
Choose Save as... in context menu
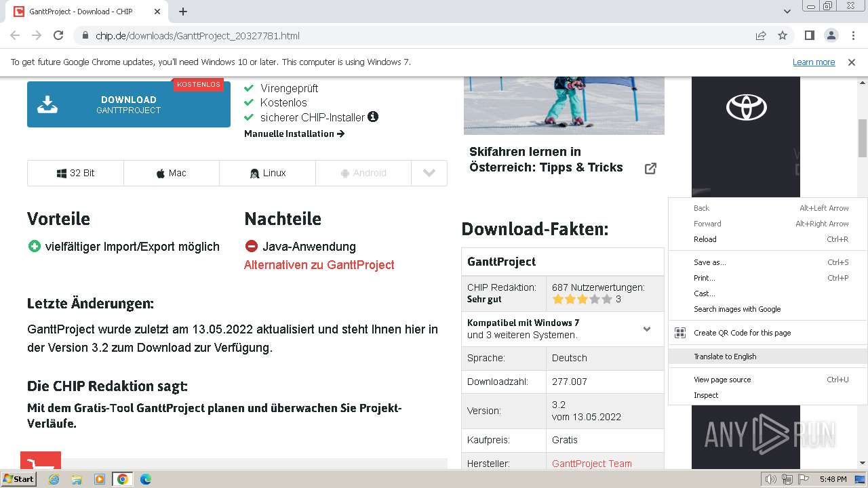point(768,262)
